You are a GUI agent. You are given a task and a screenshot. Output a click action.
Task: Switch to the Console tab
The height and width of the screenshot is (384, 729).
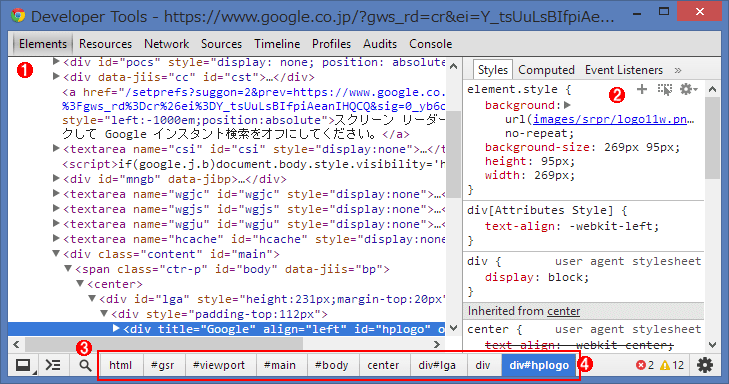(x=431, y=44)
